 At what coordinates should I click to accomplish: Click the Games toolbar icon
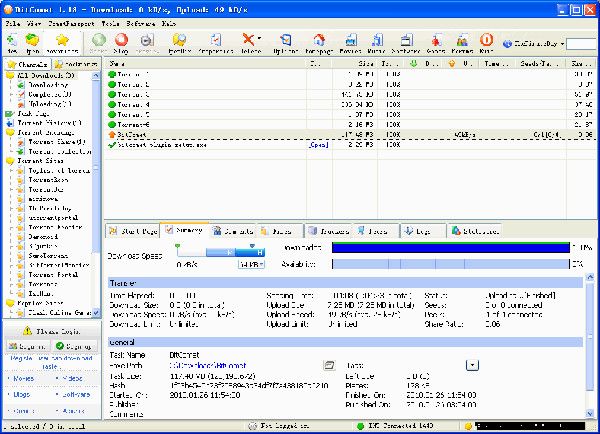click(x=436, y=40)
